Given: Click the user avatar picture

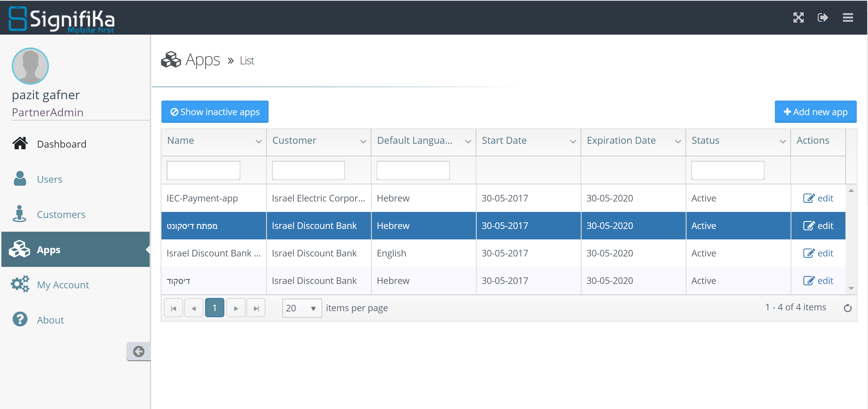Looking at the screenshot, I should 30,66.
